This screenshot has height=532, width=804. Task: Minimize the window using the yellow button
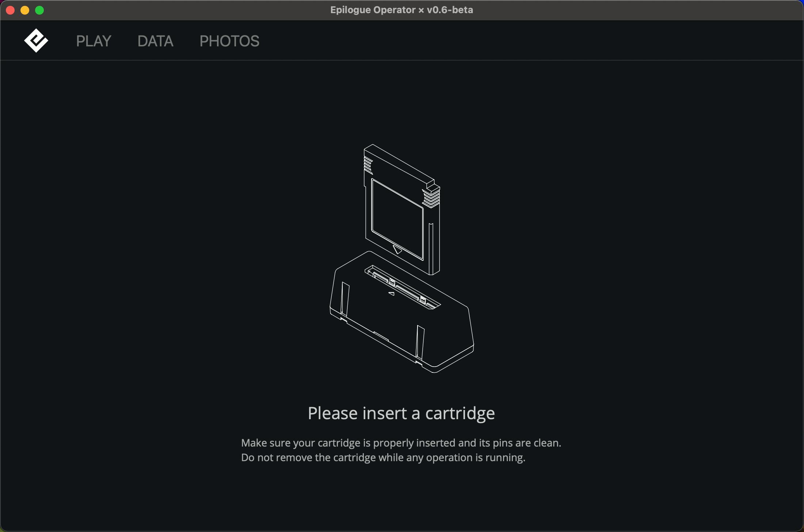[x=25, y=10]
